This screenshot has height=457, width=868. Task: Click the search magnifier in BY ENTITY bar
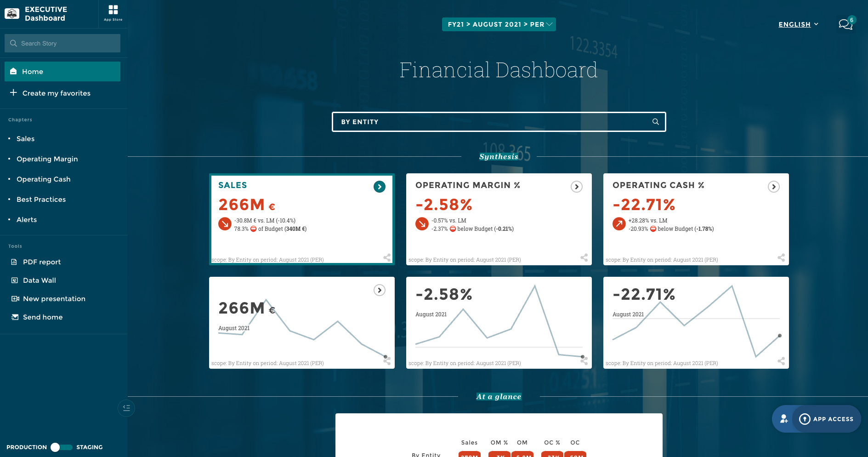coord(655,122)
